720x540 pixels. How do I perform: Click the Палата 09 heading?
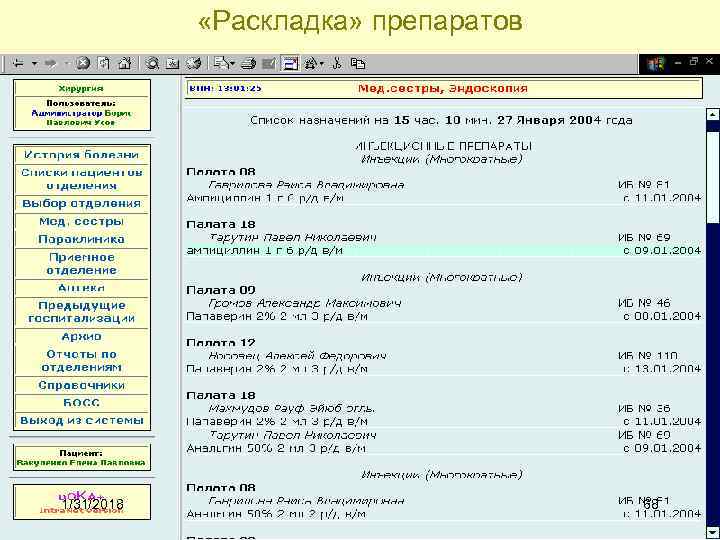click(x=221, y=290)
